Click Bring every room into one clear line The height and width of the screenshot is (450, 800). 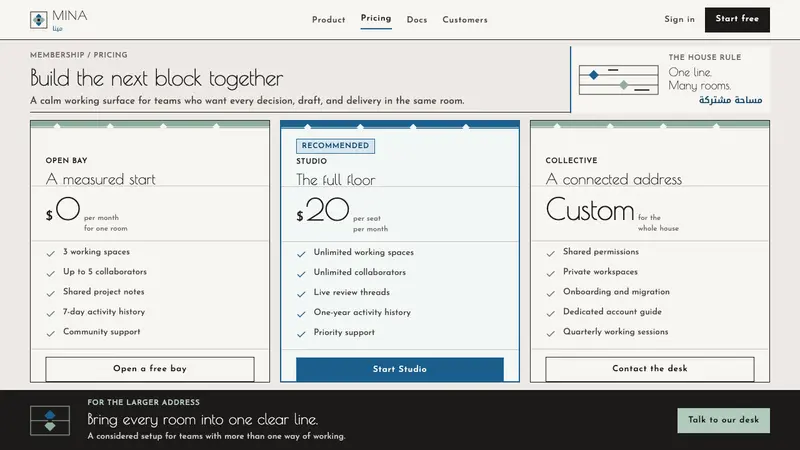point(203,419)
